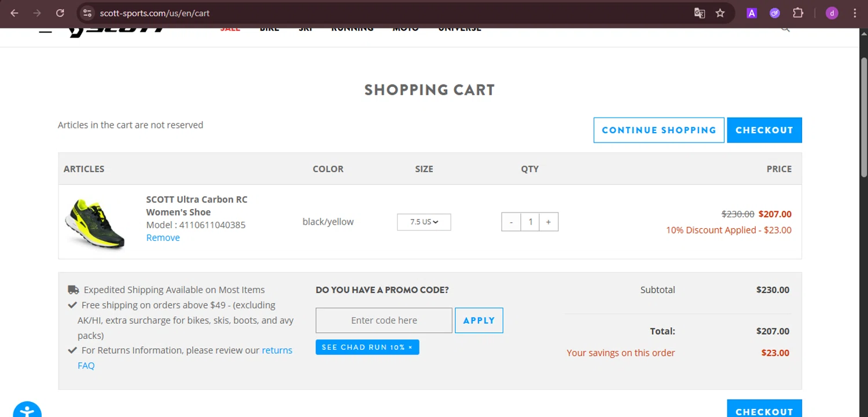Open the round purple extension icon
Screen dimensions: 868x417
coord(775,13)
